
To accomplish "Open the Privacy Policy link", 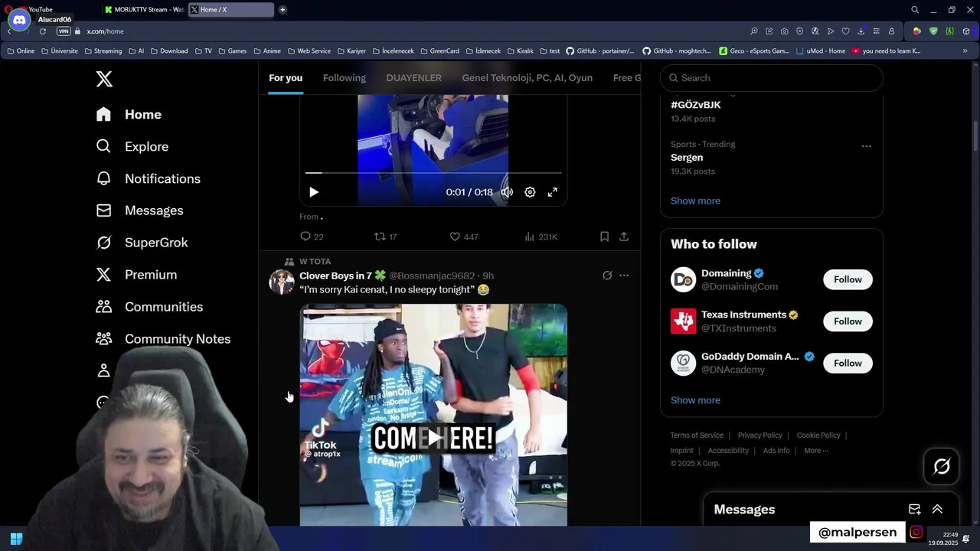I will coord(759,435).
